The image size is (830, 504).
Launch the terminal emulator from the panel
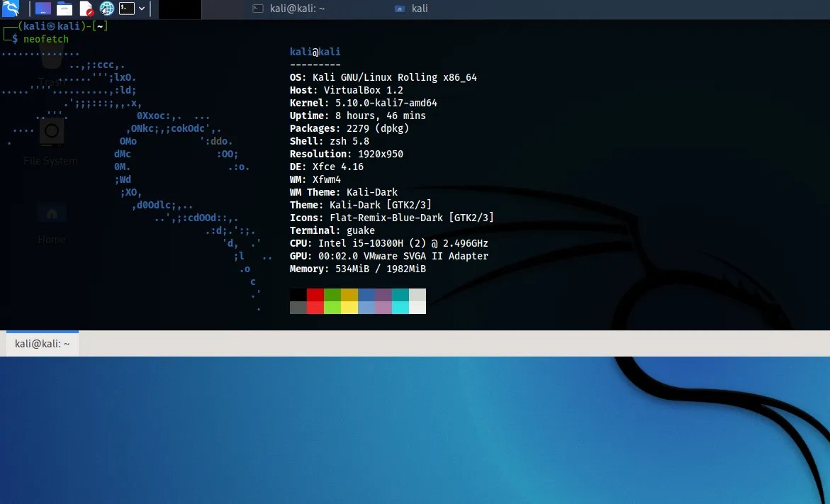click(127, 9)
